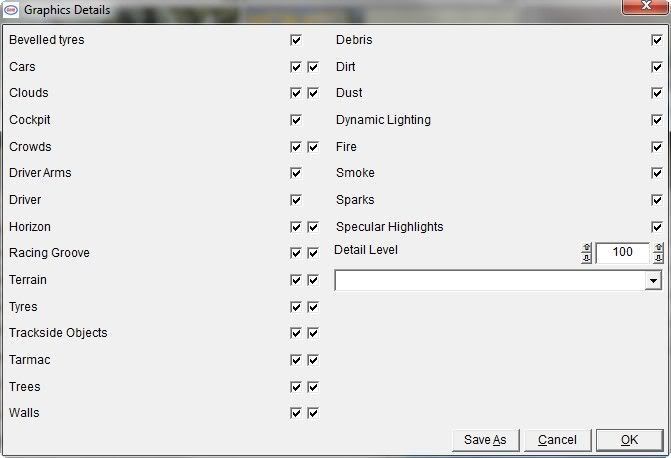Click the Save As button

click(x=485, y=440)
